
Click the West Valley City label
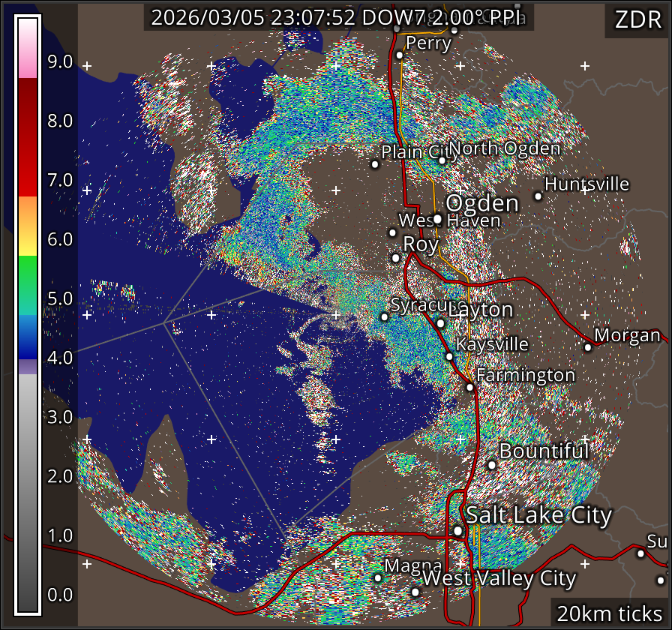499,579
